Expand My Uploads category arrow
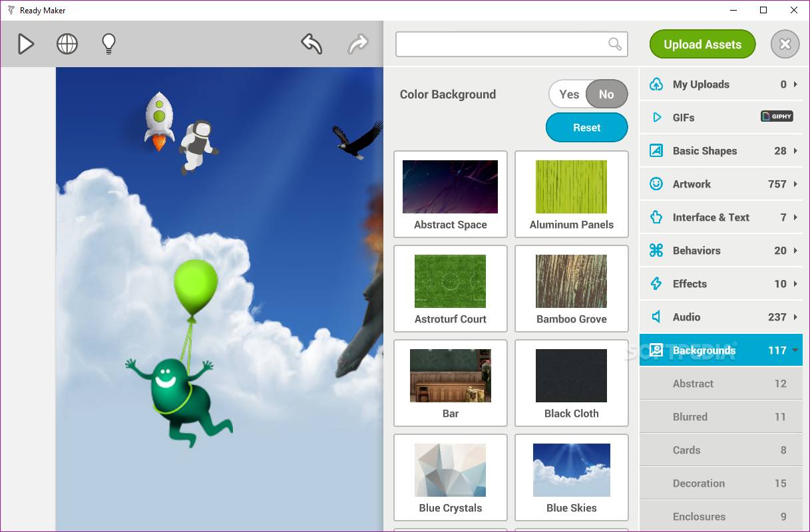Screen dimensions: 810x532 tap(795, 84)
